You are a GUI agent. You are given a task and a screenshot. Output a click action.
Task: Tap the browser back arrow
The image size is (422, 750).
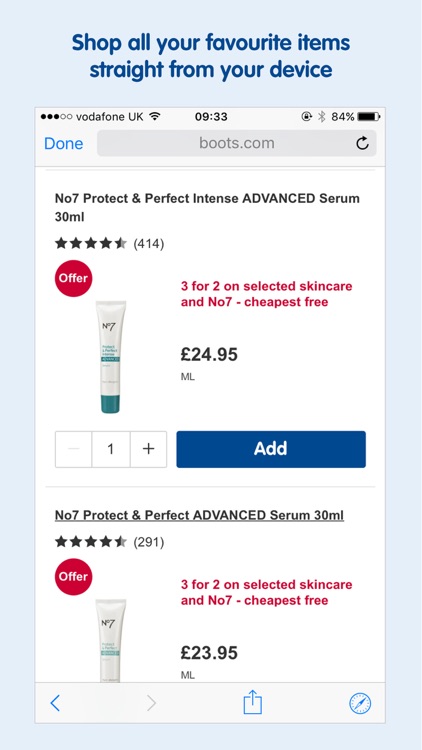(55, 703)
